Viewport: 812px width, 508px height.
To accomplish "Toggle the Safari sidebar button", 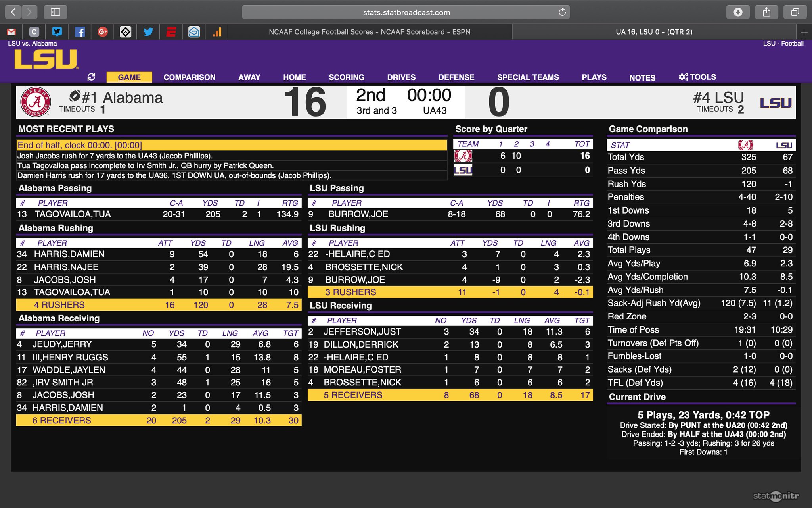I will (56, 12).
